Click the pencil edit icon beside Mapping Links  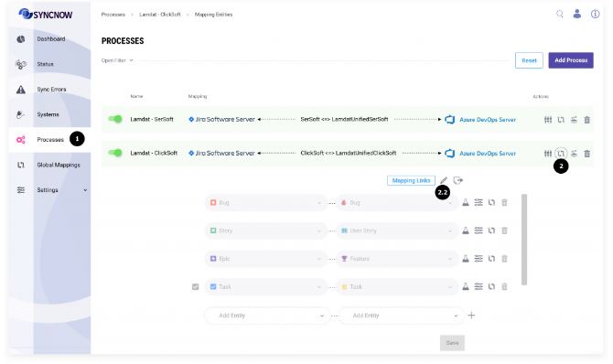click(x=444, y=180)
